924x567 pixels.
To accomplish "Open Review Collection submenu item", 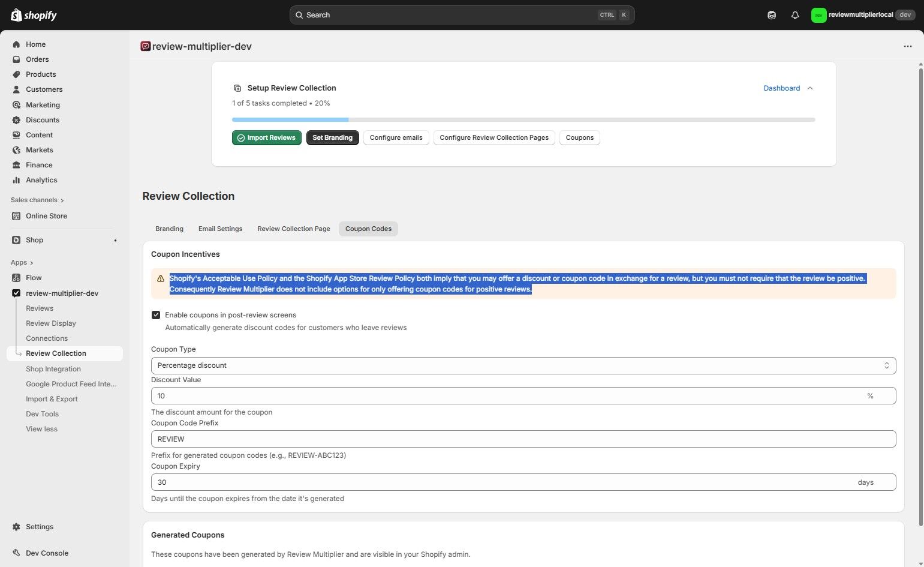I will pyautogui.click(x=65, y=353).
